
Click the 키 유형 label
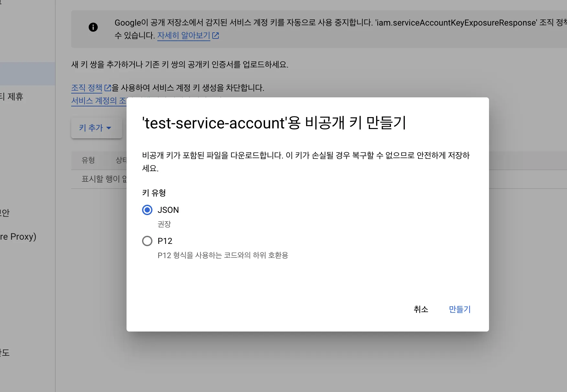click(154, 193)
